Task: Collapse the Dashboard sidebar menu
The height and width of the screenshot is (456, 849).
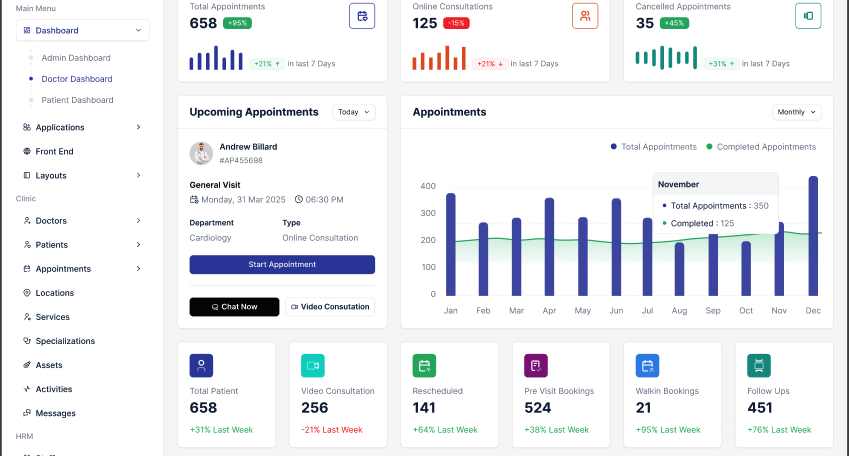Action: point(82,30)
